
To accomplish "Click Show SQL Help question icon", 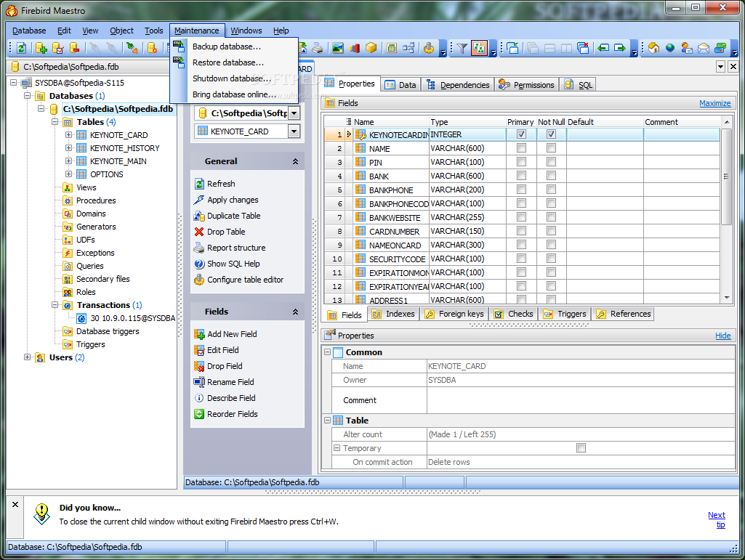I will (x=199, y=264).
